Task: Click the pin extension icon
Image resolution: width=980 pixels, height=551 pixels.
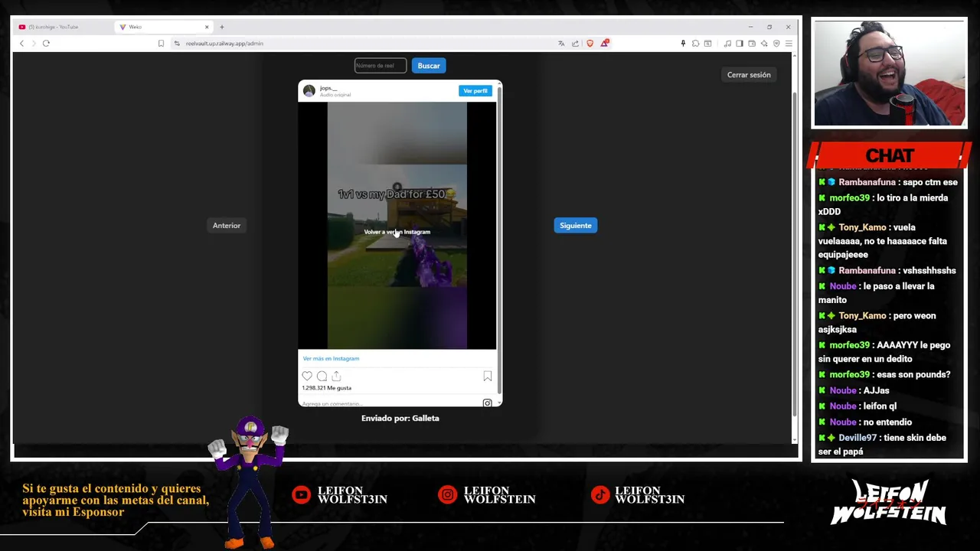Action: pyautogui.click(x=683, y=44)
